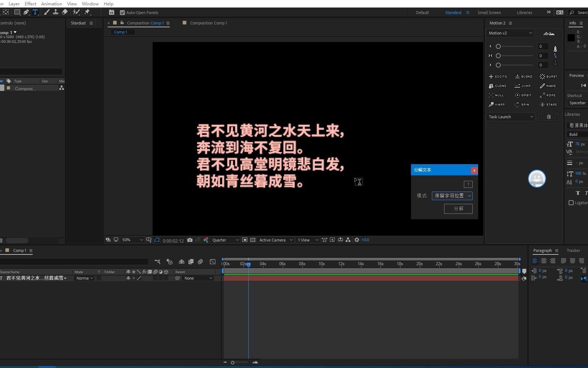The height and width of the screenshot is (368, 588).
Task: Click the current time indicator on timeline
Action: click(248, 264)
